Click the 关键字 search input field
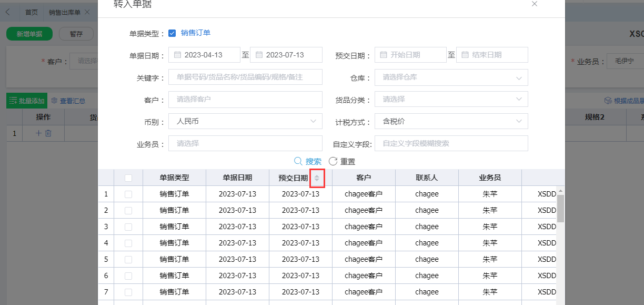The height and width of the screenshot is (305, 644). pyautogui.click(x=245, y=77)
